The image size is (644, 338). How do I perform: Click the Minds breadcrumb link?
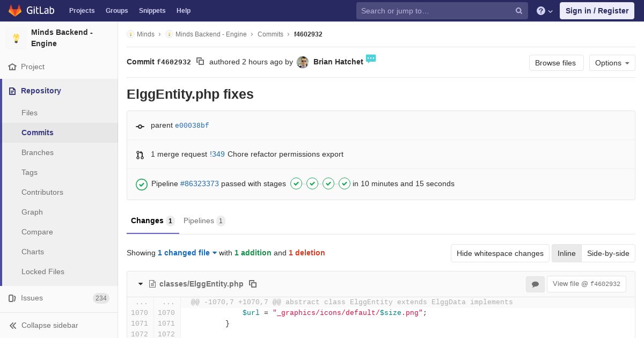(145, 34)
